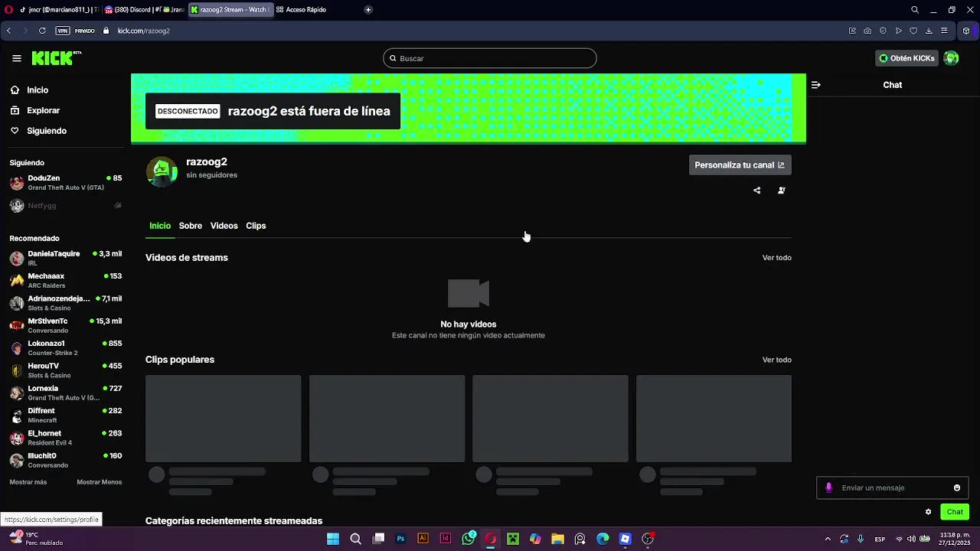This screenshot has height=551, width=980.
Task: Open Siguiendo in the sidebar
Action: pos(47,131)
